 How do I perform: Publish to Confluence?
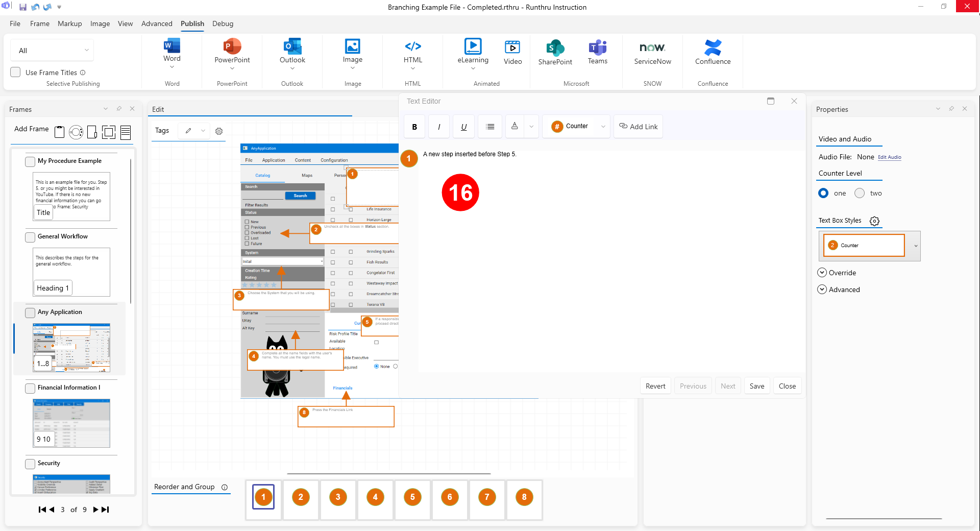(713, 48)
